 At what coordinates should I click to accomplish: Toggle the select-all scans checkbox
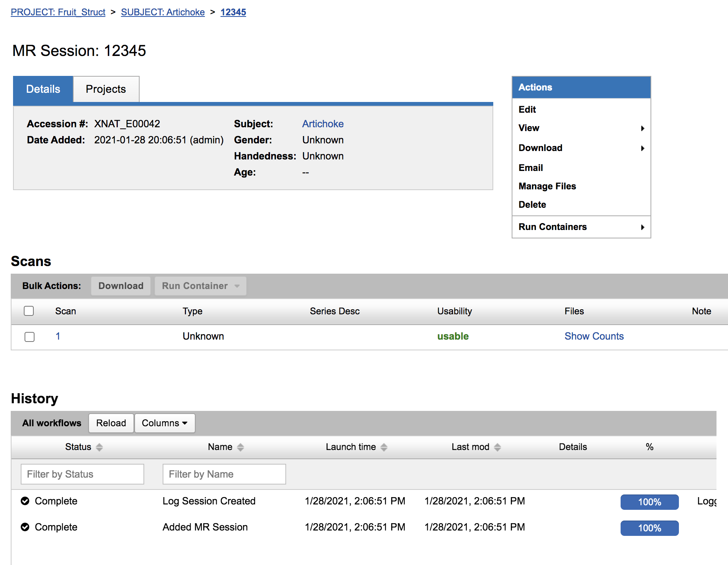tap(29, 311)
